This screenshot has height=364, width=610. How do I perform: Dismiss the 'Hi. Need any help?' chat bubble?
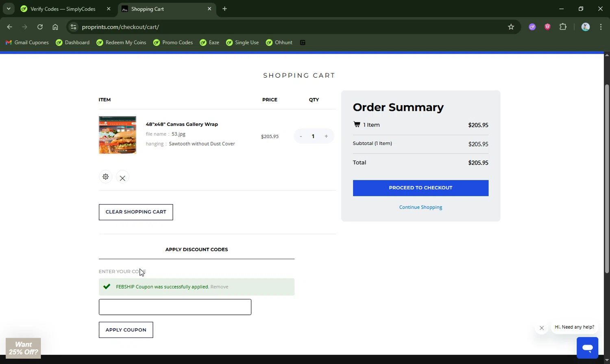pos(541,328)
